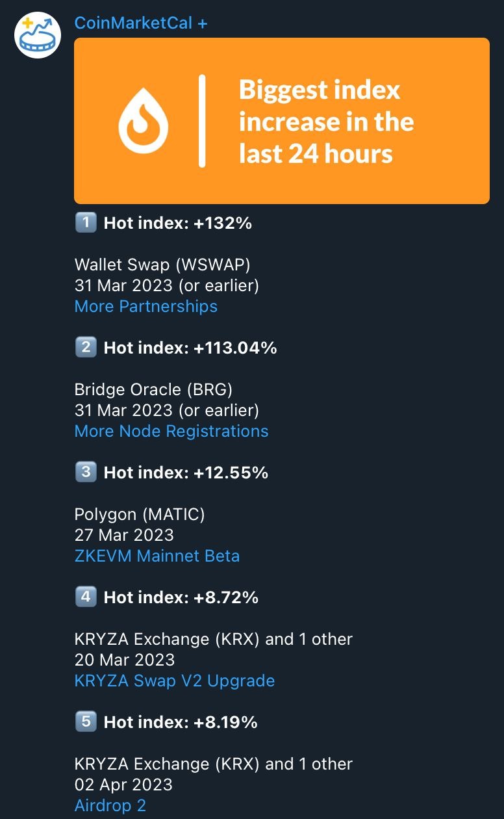
Task: Click the number 3 keycap emoji
Action: pyautogui.click(x=86, y=473)
